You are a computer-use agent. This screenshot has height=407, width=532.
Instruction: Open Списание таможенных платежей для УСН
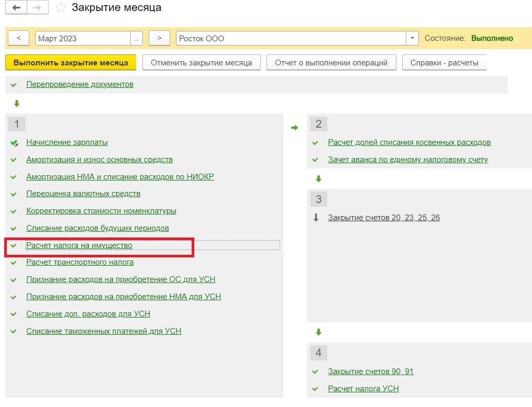pyautogui.click(x=104, y=332)
